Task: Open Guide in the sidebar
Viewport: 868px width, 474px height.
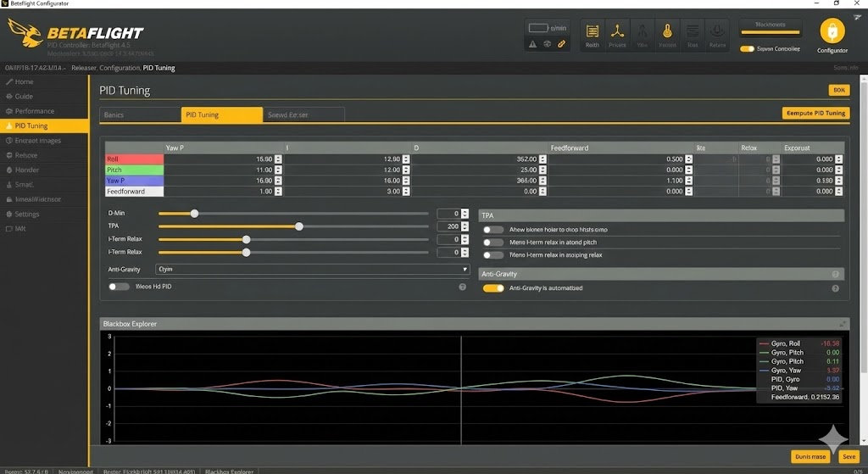Action: pyautogui.click(x=44, y=97)
